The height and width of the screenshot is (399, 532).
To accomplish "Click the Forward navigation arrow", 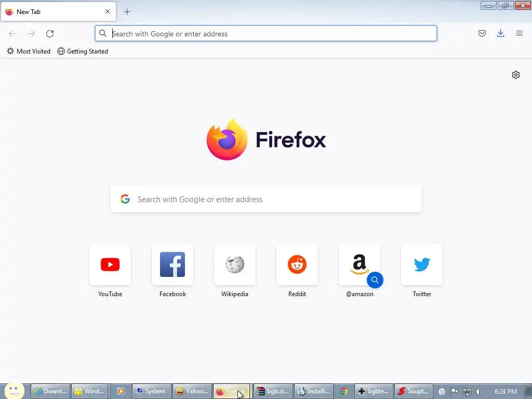I will pos(31,34).
